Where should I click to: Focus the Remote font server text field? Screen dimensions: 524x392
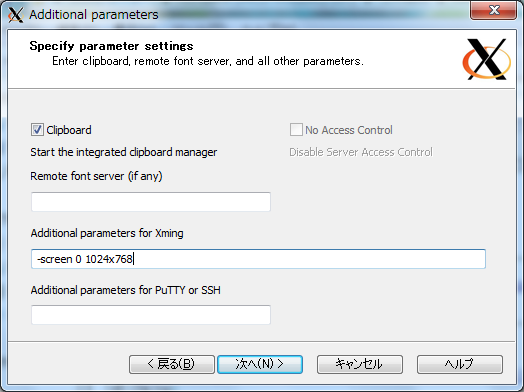coord(151,202)
